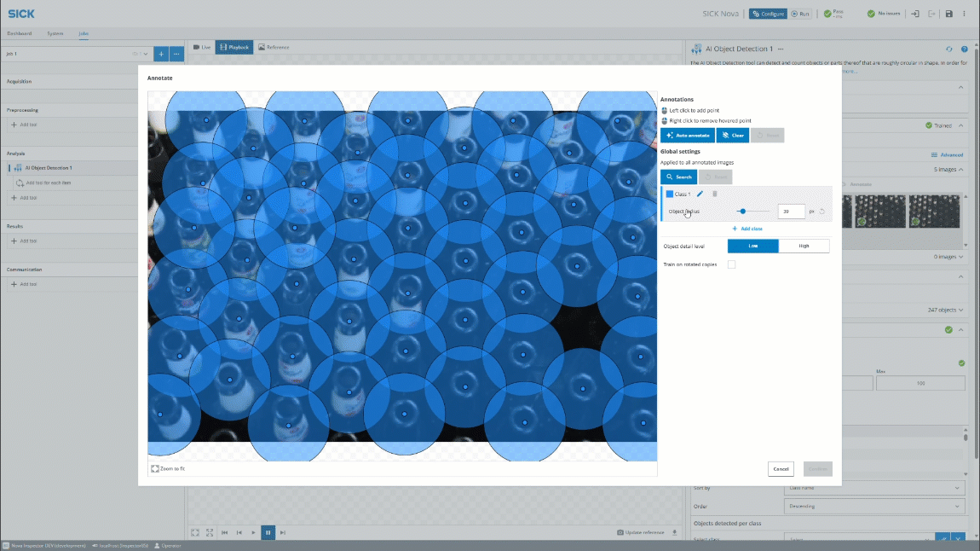Reset object radius with circular arrow icon
980x551 pixels.
(822, 211)
